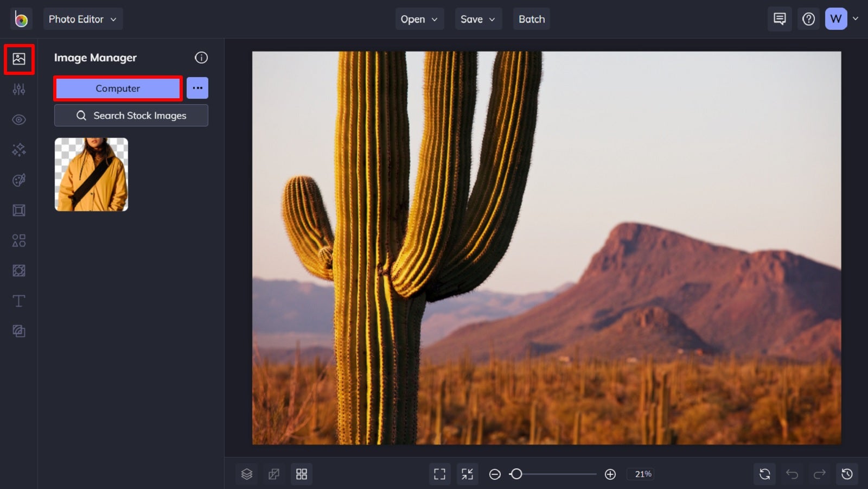This screenshot has height=489, width=868.
Task: Select the Touch Up eye icon
Action: coord(19,119)
